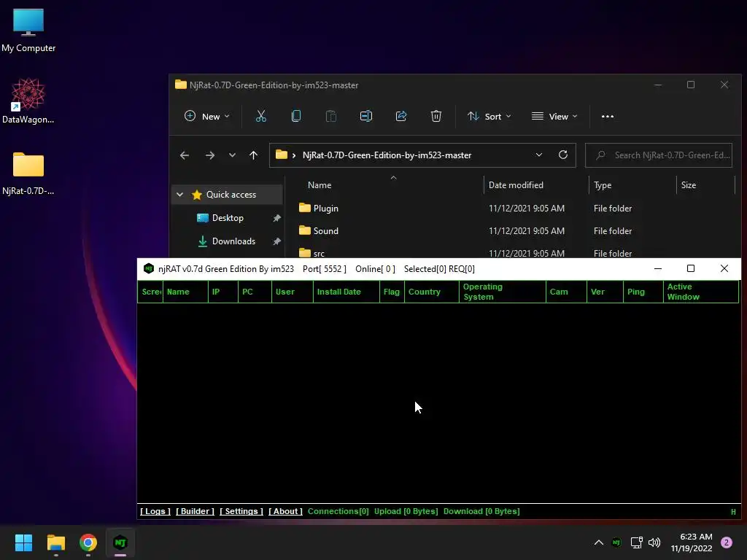
Task: Expand the address bar history dropdown
Action: point(539,155)
